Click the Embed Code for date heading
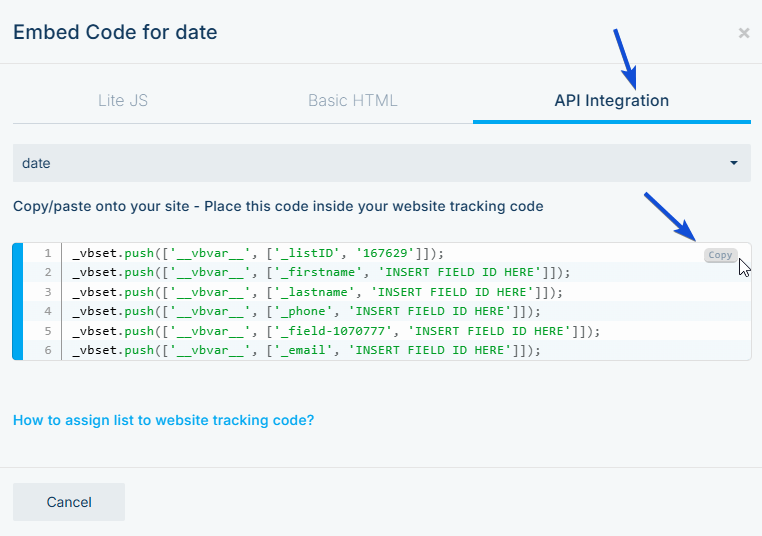 115,33
